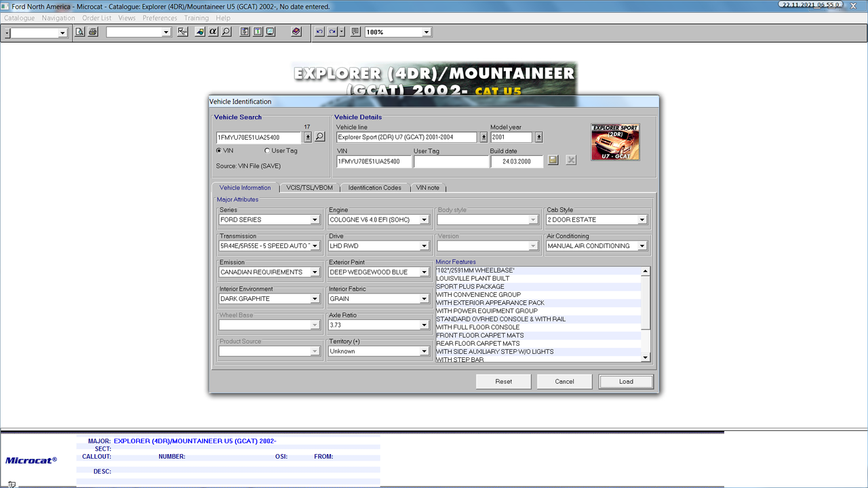The image size is (868, 488).
Task: Open the Territory dropdown
Action: pyautogui.click(x=425, y=352)
